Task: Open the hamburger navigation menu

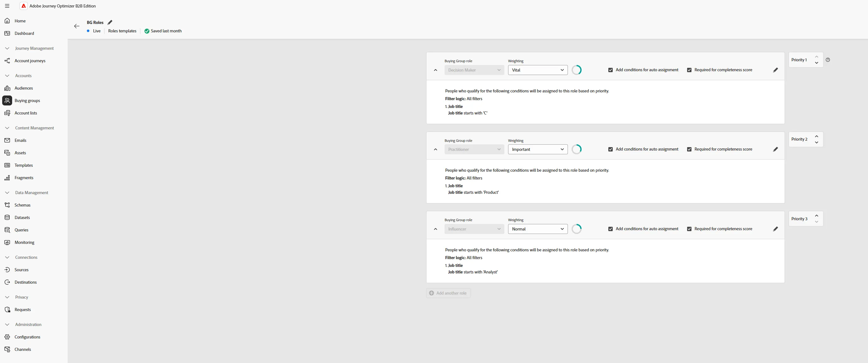Action: [7, 6]
